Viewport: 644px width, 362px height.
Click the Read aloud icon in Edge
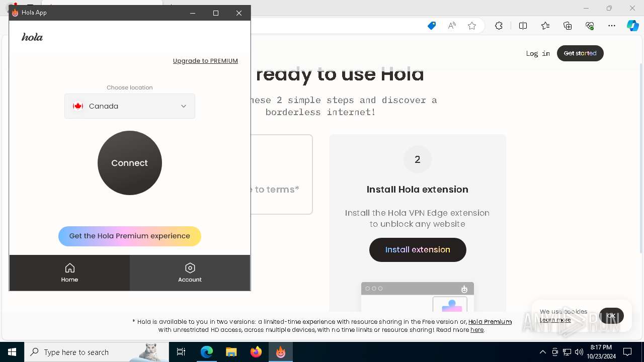click(452, 26)
